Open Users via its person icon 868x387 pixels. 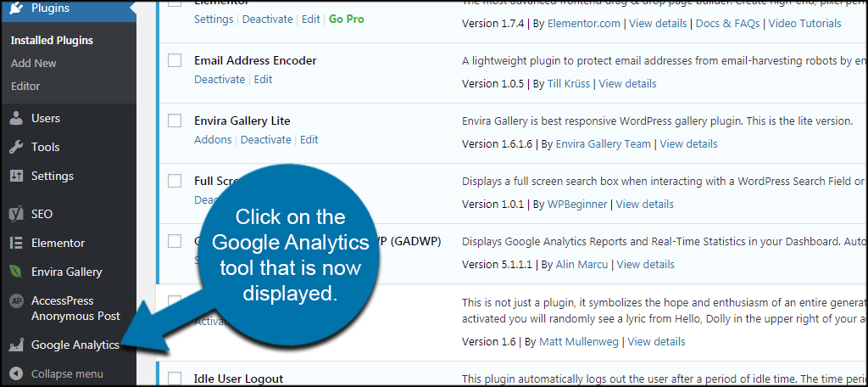coord(15,119)
